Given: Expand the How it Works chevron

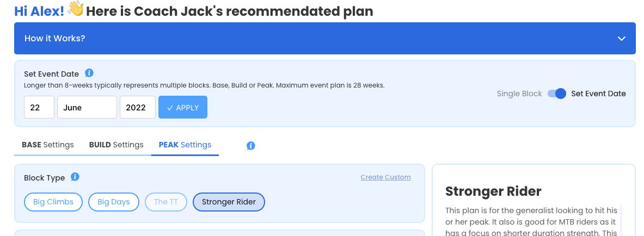Looking at the screenshot, I should tap(622, 39).
